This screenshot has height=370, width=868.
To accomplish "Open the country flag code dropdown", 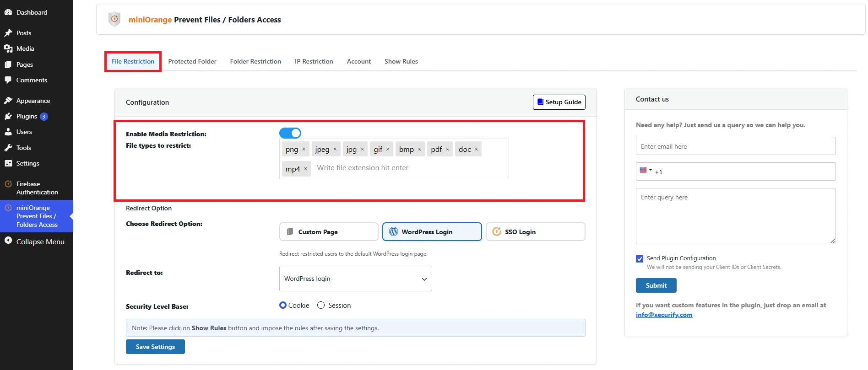I will pos(646,170).
